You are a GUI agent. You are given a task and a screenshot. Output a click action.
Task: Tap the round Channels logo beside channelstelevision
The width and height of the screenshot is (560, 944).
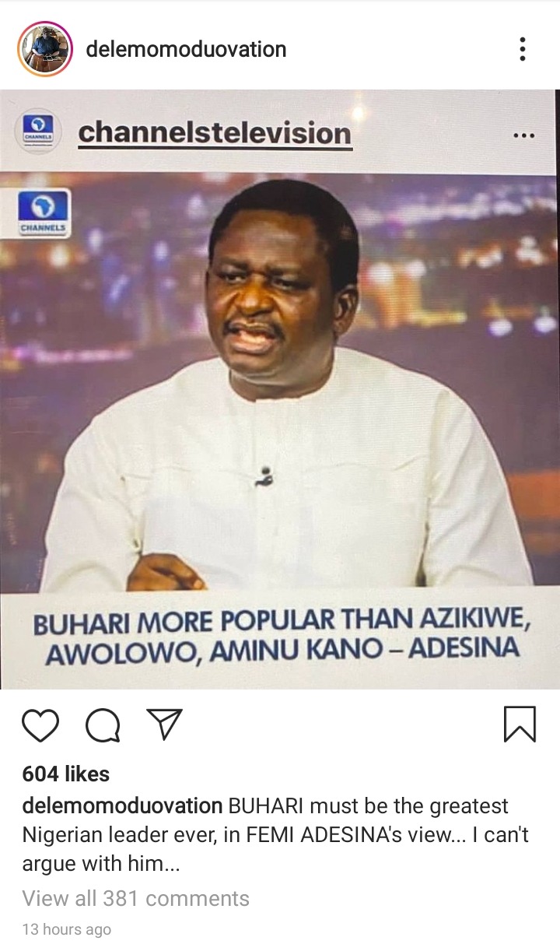(38, 131)
